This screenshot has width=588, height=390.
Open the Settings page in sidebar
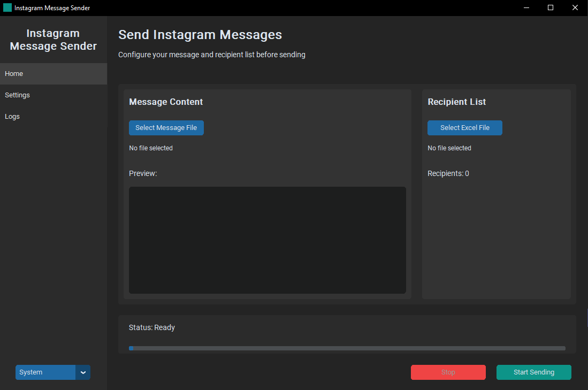54,95
